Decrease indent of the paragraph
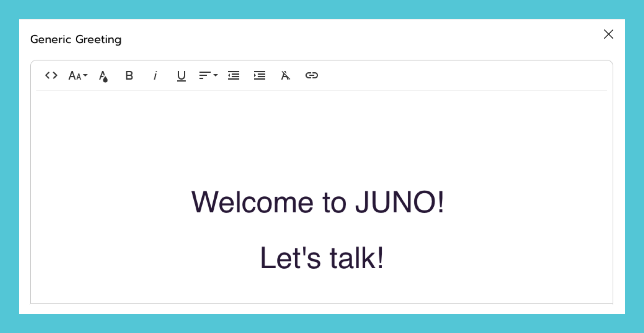 tap(233, 76)
